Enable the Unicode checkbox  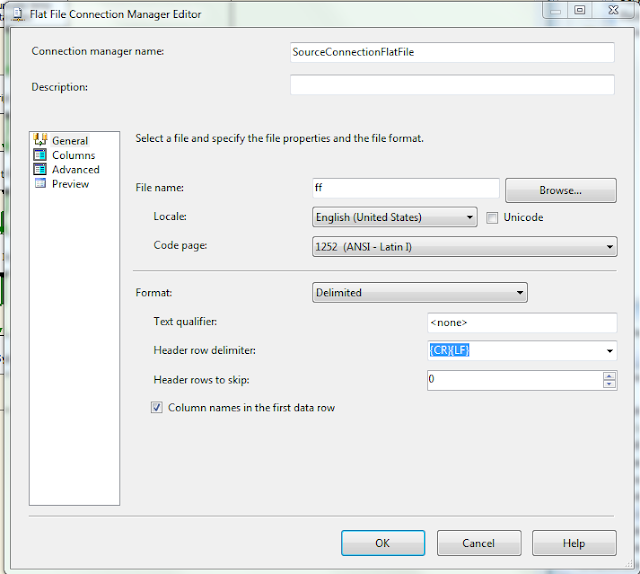[492, 218]
